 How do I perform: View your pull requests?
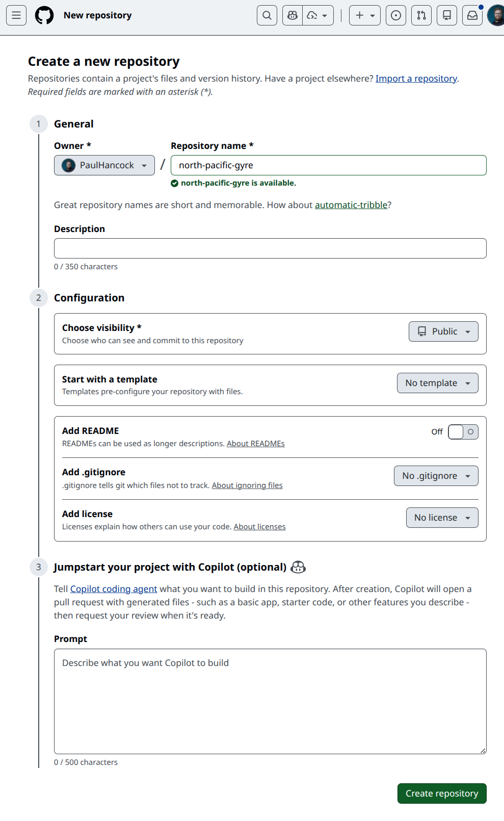point(421,15)
